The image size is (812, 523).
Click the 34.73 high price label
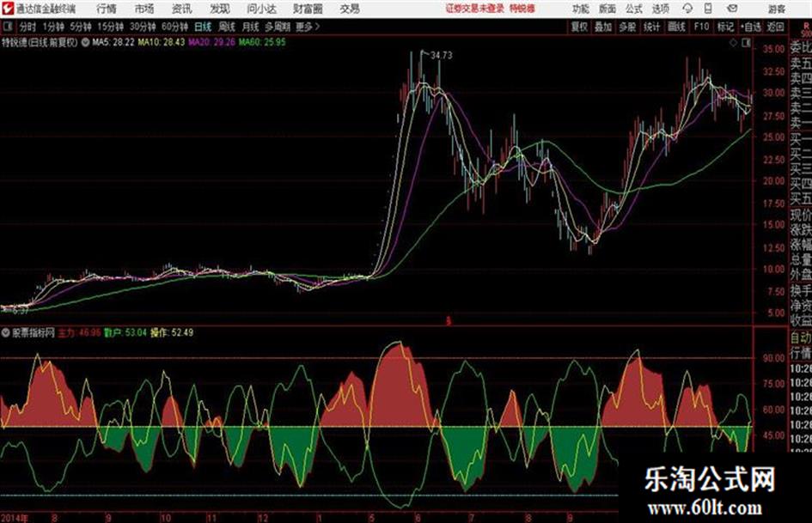[441, 55]
